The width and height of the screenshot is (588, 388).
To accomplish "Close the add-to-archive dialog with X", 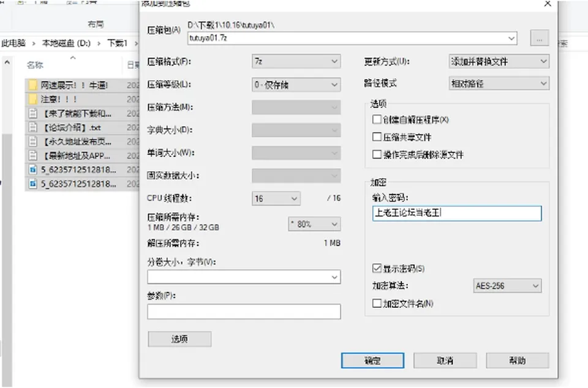I will [548, 4].
